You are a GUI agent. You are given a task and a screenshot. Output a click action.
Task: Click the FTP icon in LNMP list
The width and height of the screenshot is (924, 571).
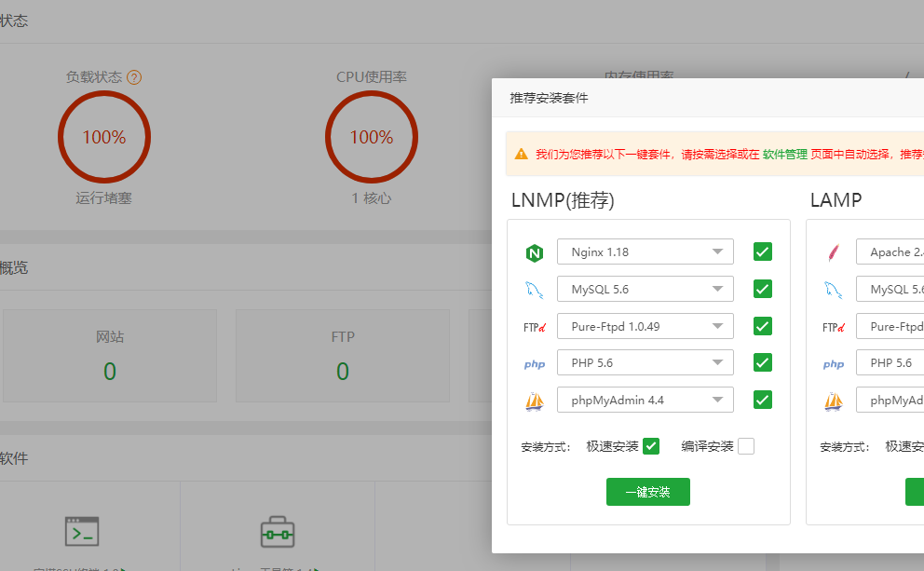coord(535,327)
